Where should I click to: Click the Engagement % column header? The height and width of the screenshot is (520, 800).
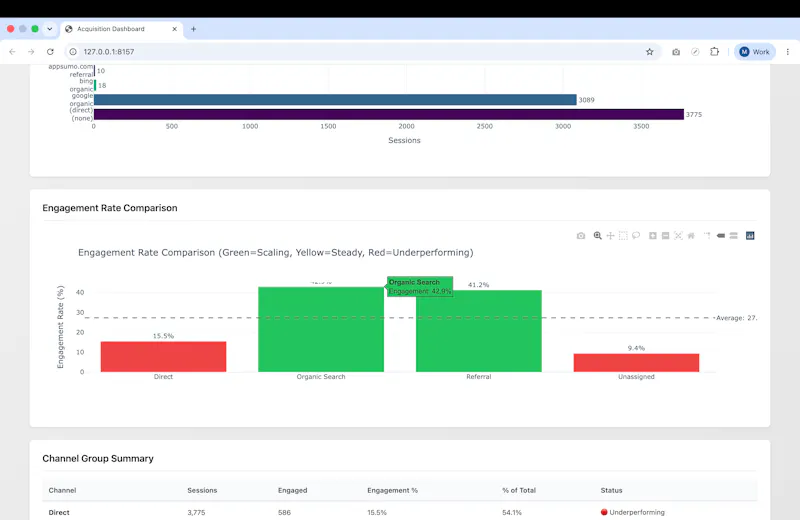[x=392, y=490]
